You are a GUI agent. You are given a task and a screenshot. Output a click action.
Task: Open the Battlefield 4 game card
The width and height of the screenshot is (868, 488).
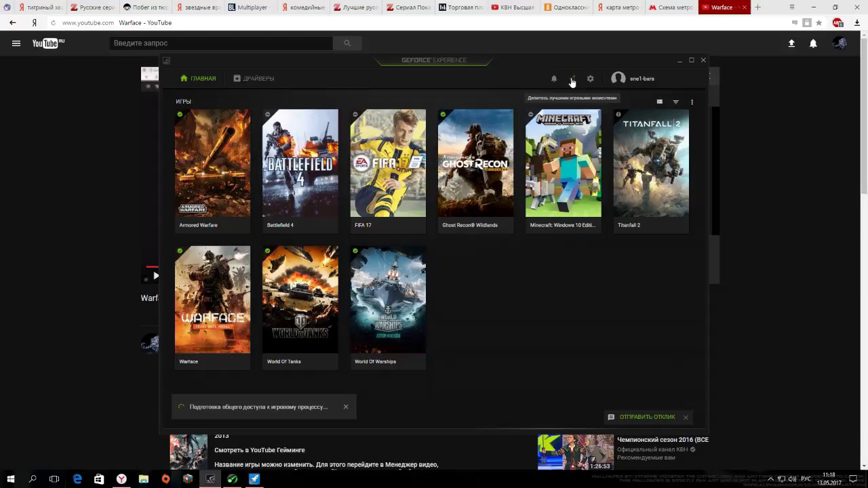tap(300, 171)
